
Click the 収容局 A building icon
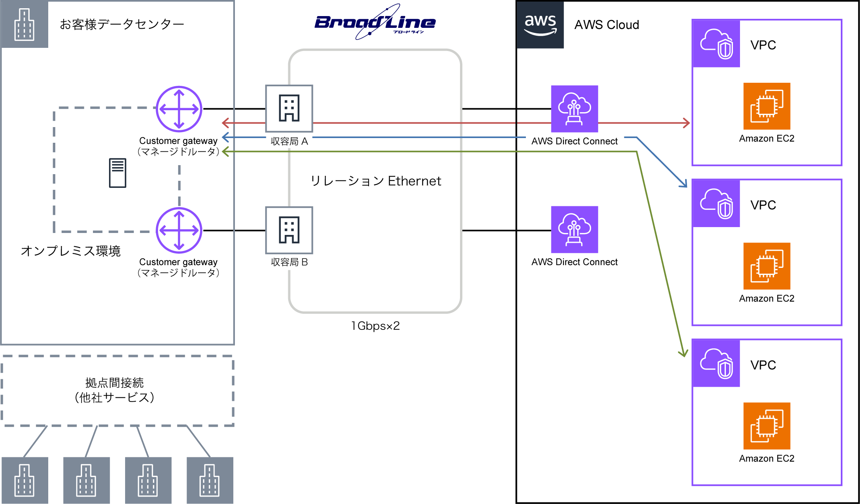[289, 108]
